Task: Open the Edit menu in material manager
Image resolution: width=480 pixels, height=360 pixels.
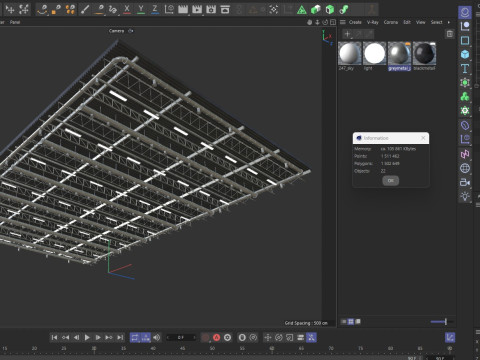Action: [x=407, y=22]
